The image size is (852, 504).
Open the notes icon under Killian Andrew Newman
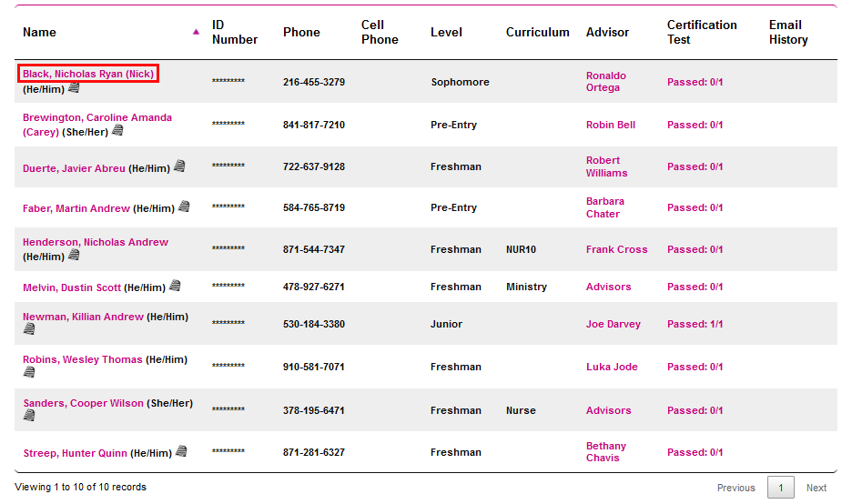coord(29,330)
